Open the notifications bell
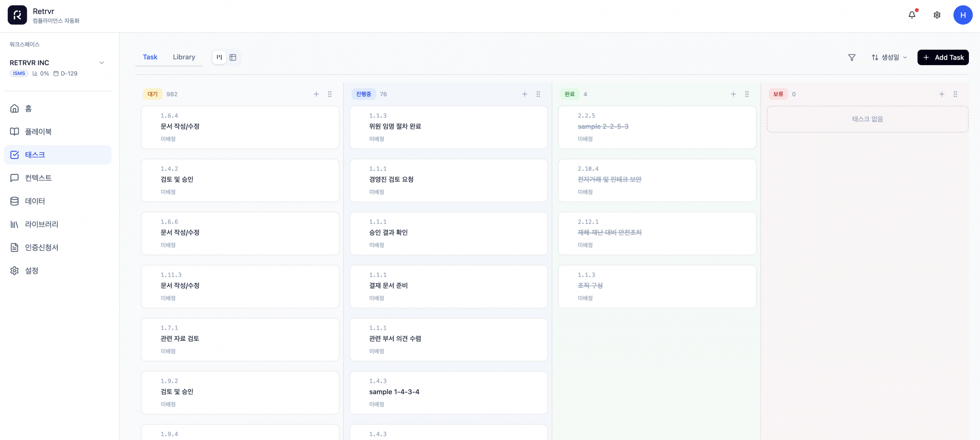The width and height of the screenshot is (980, 440). (912, 15)
